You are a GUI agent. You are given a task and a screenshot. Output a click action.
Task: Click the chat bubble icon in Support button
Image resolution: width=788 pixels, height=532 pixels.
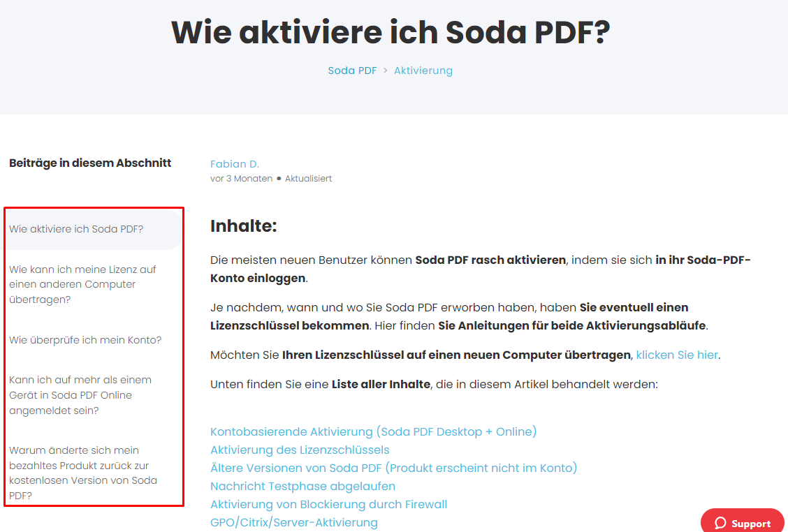click(x=721, y=523)
